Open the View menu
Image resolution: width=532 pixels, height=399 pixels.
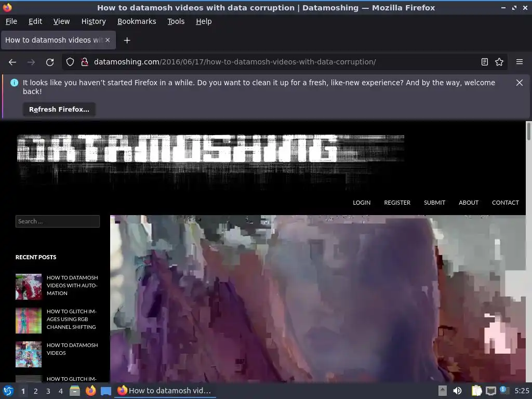61,21
